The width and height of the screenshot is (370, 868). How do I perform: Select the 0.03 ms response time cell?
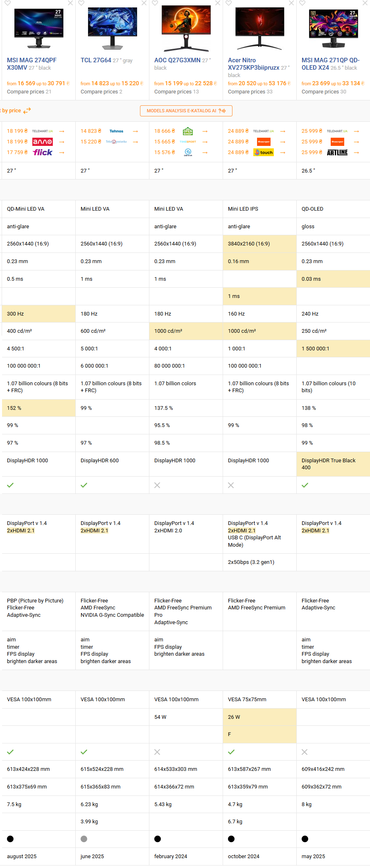[333, 279]
